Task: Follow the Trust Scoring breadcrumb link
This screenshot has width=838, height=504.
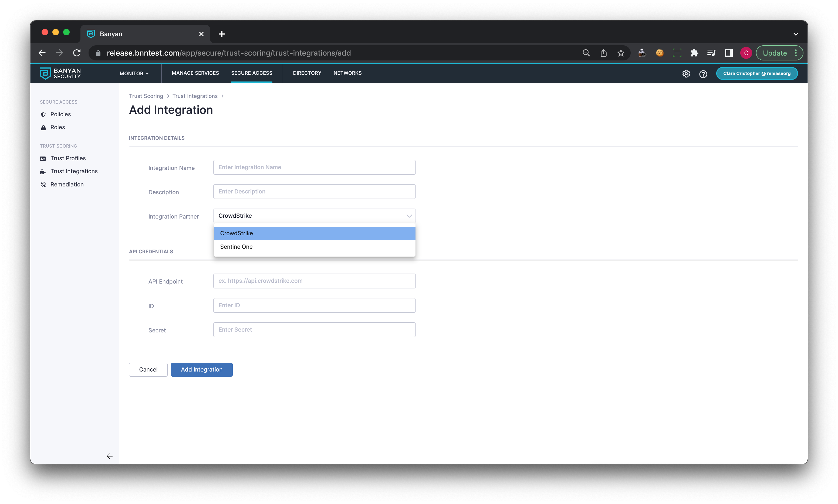Action: click(x=146, y=96)
